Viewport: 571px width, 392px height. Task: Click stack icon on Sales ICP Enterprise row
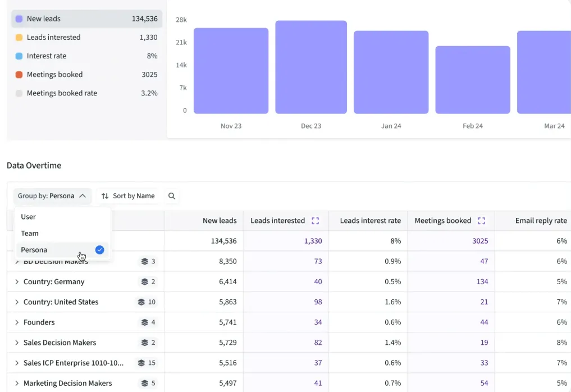(141, 363)
